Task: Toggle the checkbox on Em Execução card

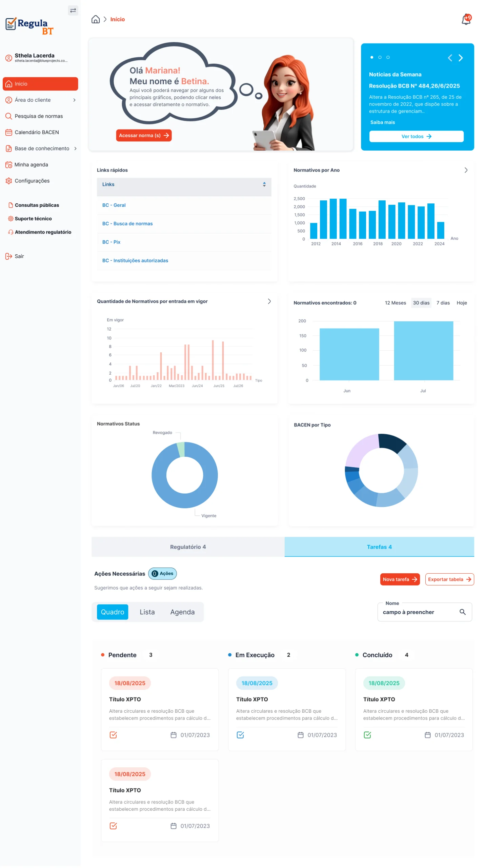Action: (240, 735)
